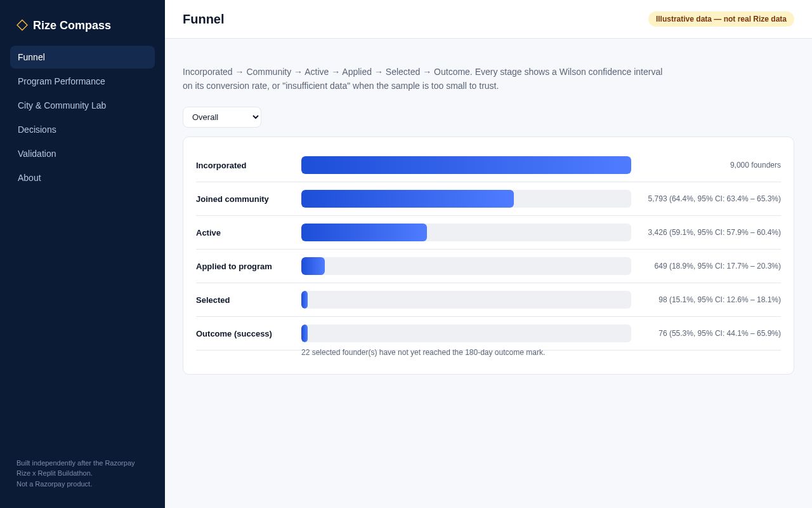Open the Validation section
The image size is (812, 508).
tap(82, 154)
